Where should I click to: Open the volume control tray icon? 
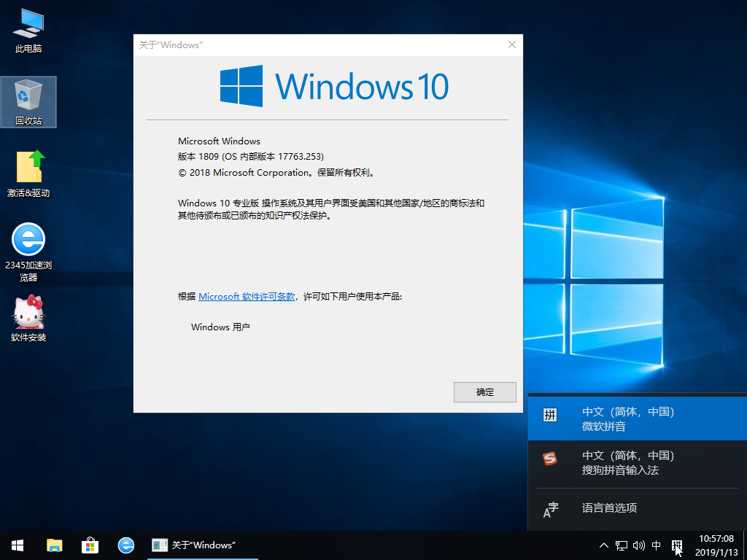pyautogui.click(x=639, y=545)
